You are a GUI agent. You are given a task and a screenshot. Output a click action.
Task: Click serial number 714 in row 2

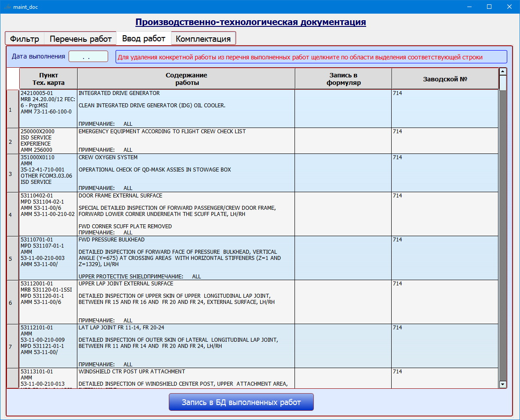click(445, 141)
